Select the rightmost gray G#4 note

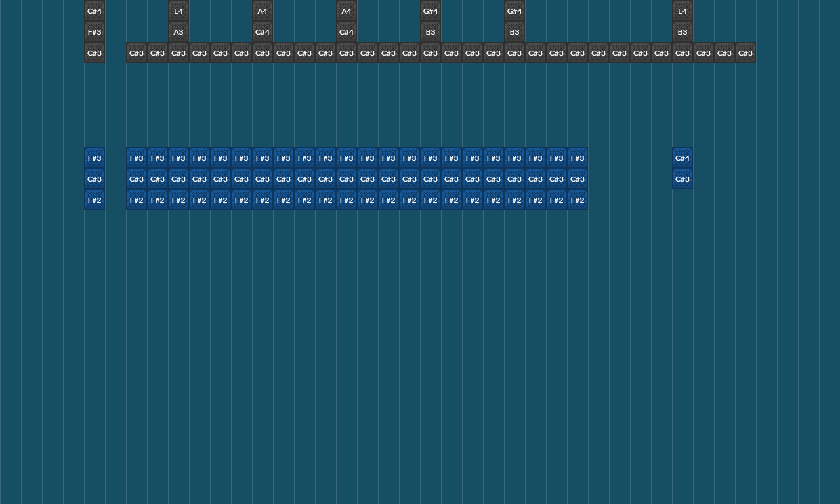[514, 11]
